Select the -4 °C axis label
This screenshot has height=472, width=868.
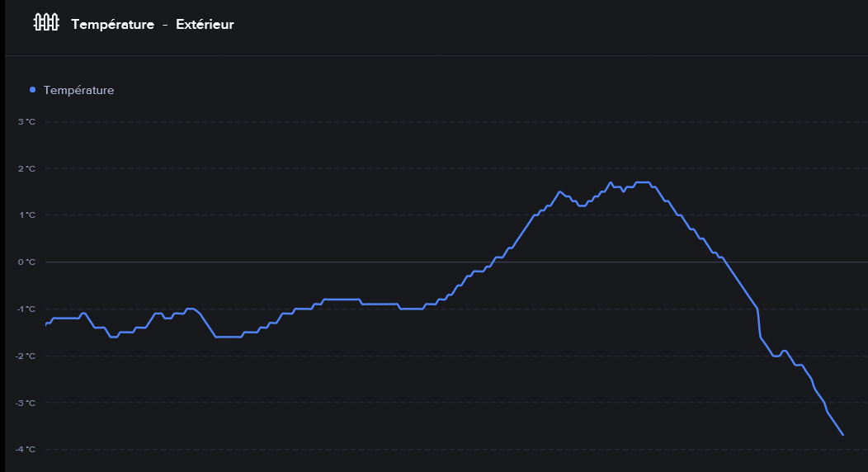tap(26, 450)
